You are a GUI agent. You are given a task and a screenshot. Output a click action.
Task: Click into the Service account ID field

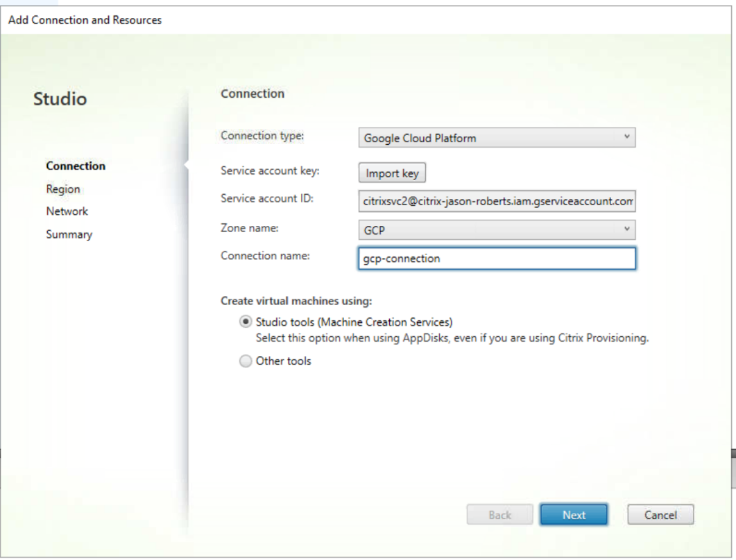pyautogui.click(x=497, y=201)
